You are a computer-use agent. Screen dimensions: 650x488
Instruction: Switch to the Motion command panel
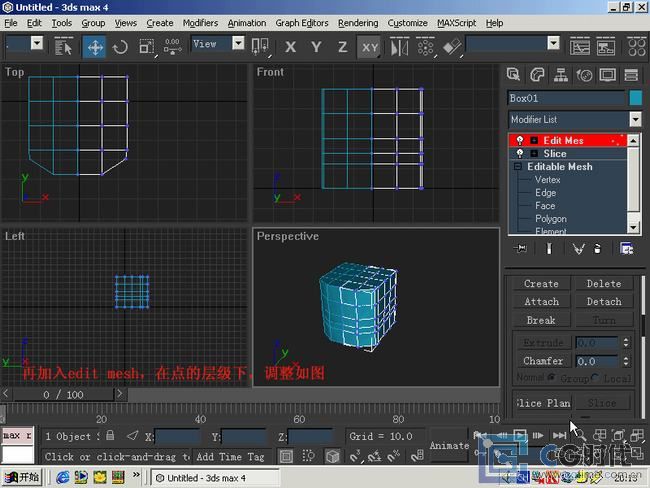(584, 75)
